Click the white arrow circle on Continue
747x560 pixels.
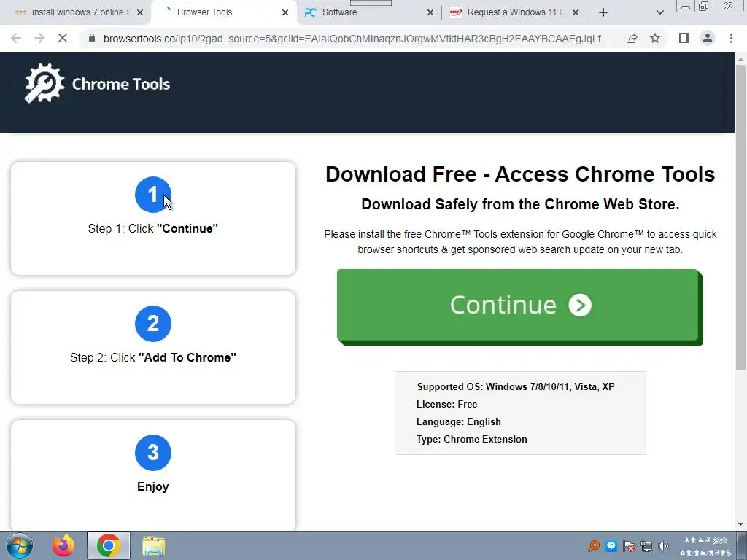pyautogui.click(x=580, y=306)
